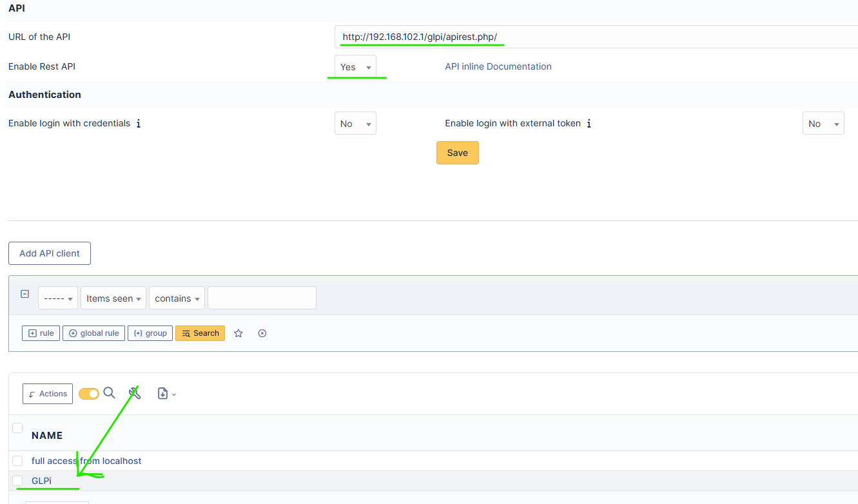Click the star save-search icon
Image resolution: width=858 pixels, height=504 pixels.
239,333
